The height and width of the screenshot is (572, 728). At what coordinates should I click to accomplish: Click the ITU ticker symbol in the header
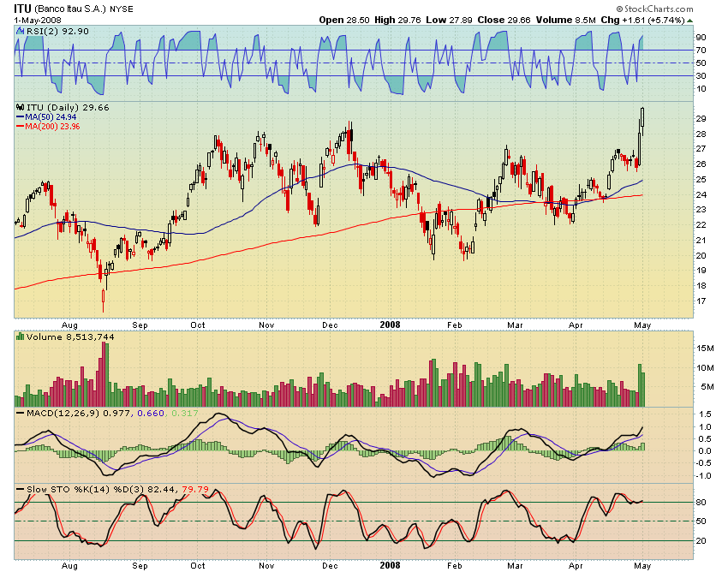[22, 9]
